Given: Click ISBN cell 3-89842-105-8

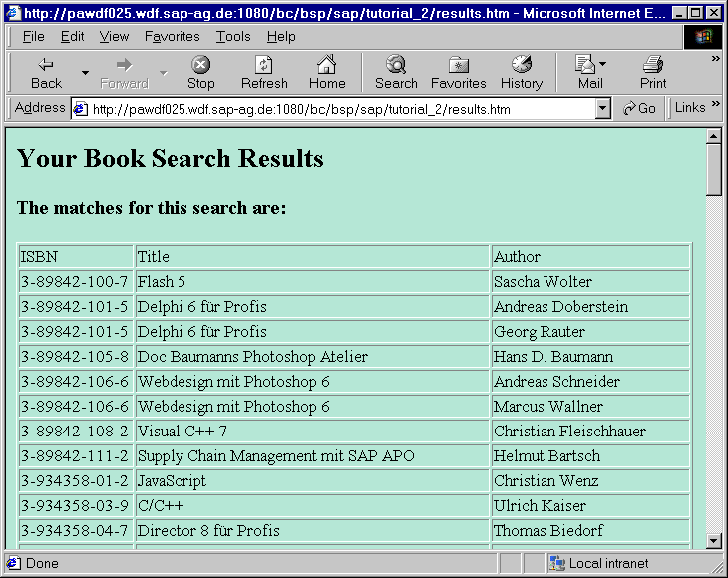Looking at the screenshot, I should [x=76, y=356].
